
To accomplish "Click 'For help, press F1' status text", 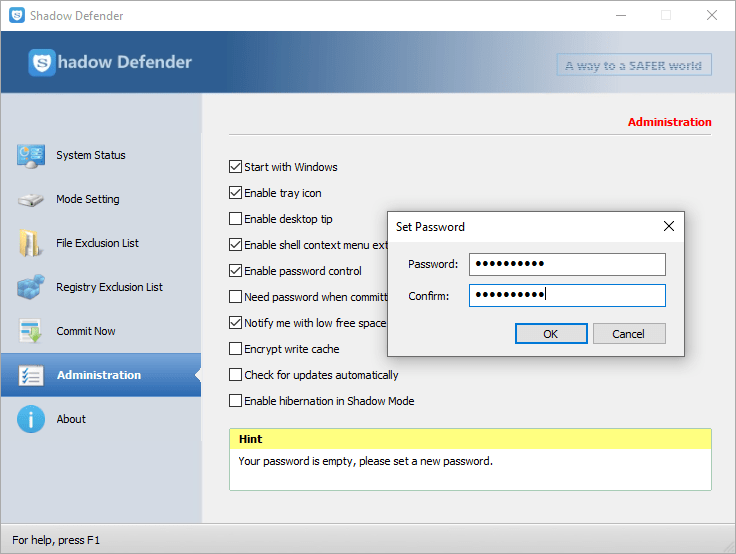I will coord(56,540).
